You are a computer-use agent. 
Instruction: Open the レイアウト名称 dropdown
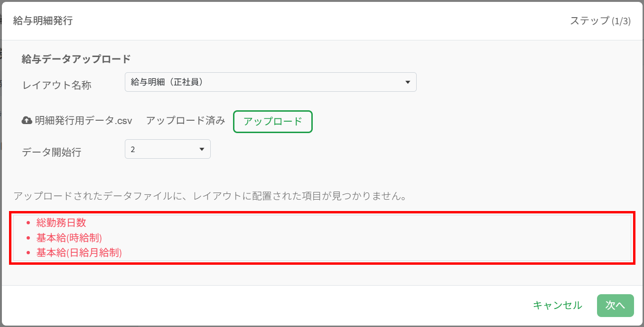tap(271, 82)
